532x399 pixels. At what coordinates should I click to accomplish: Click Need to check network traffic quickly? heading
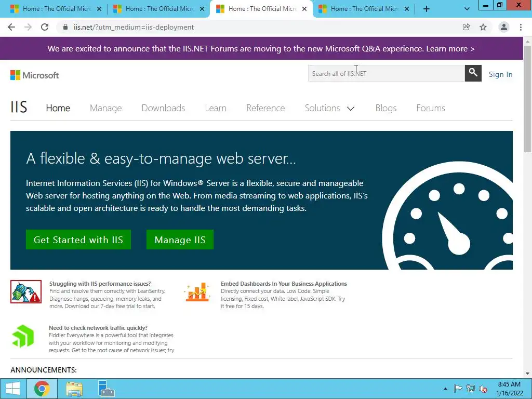(x=98, y=328)
